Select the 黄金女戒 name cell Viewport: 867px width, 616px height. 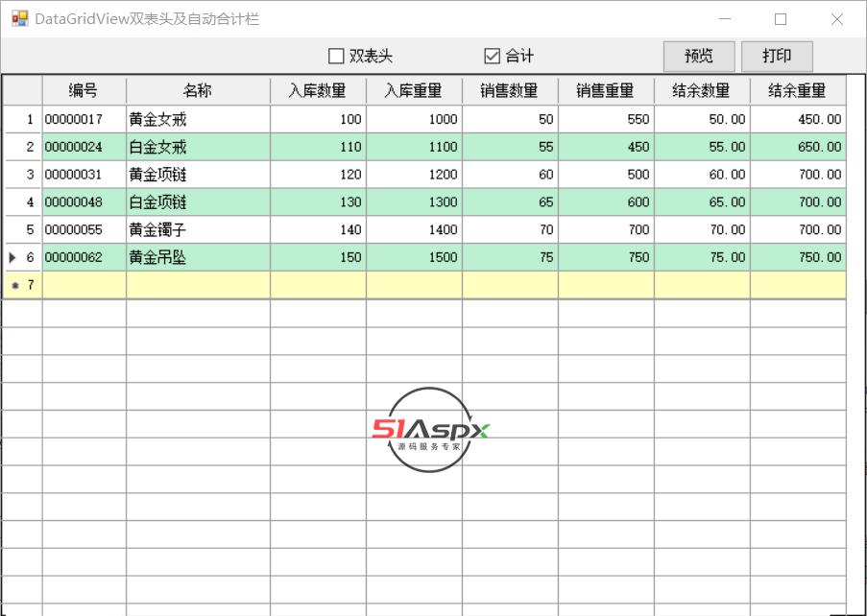198,119
